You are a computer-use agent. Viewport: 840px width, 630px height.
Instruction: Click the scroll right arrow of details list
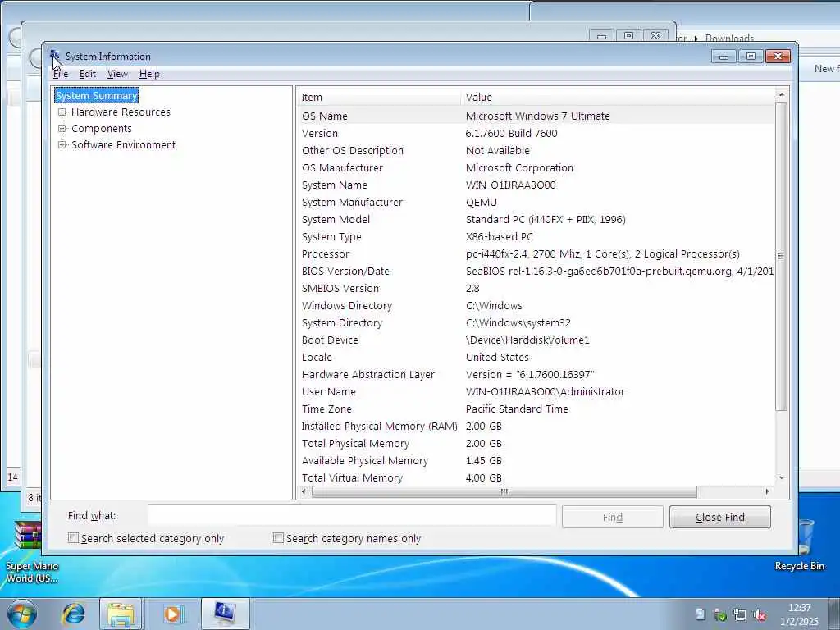coord(767,491)
